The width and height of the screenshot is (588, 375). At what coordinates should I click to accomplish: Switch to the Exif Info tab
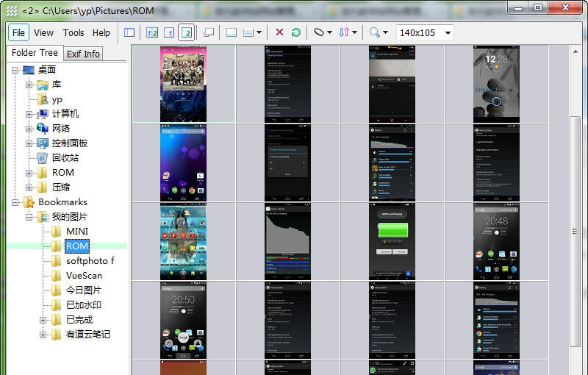tap(83, 54)
